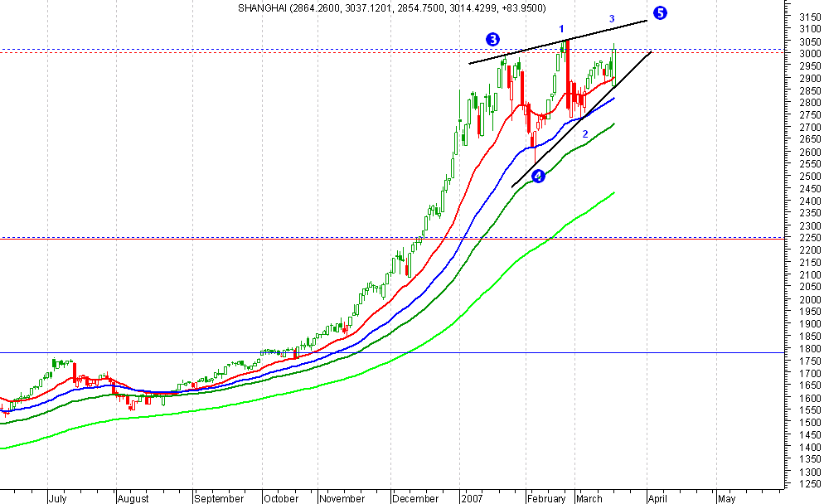Viewport: 824px width, 504px height.
Task: Select the small blue subwave 2 label
Action: pos(585,134)
